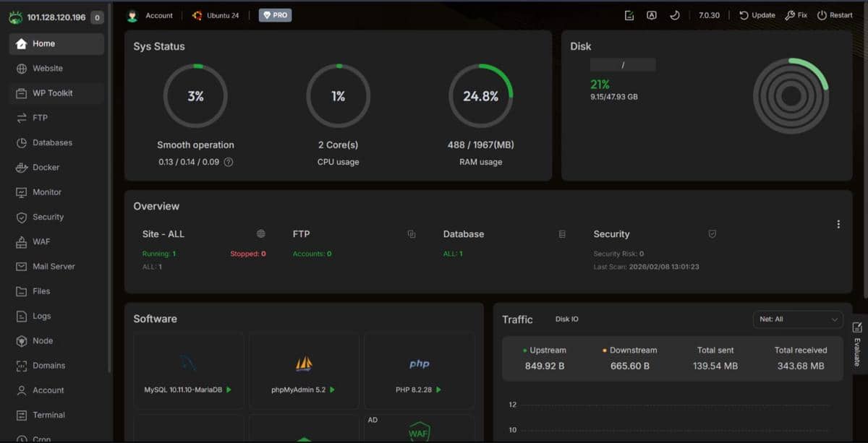
Task: Click the WAF shield icon in Software panel
Action: pos(419,431)
